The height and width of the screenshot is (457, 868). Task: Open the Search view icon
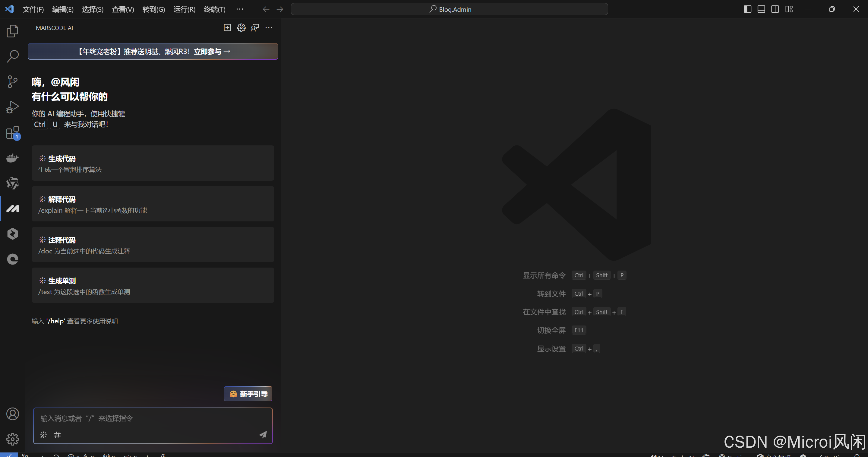12,56
